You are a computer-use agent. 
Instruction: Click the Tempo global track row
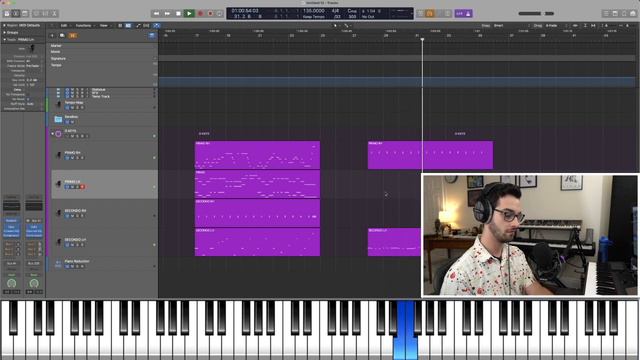(x=102, y=73)
